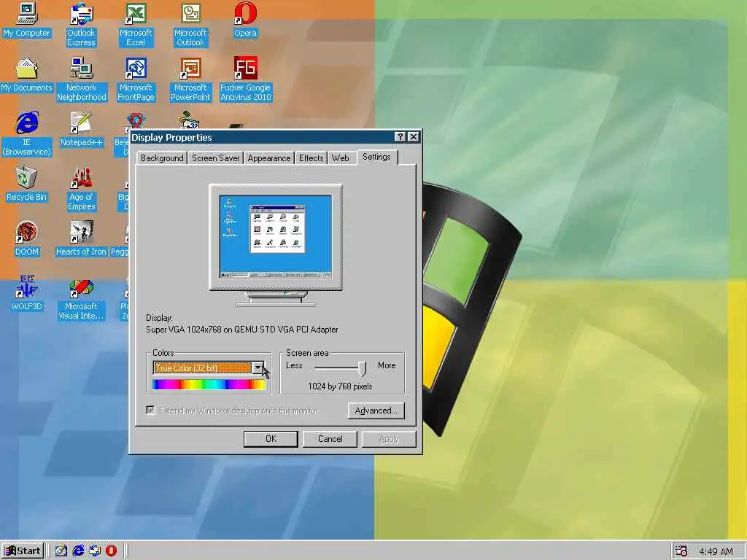747x560 pixels.
Task: Open the Advanced... display settings
Action: [x=376, y=411]
